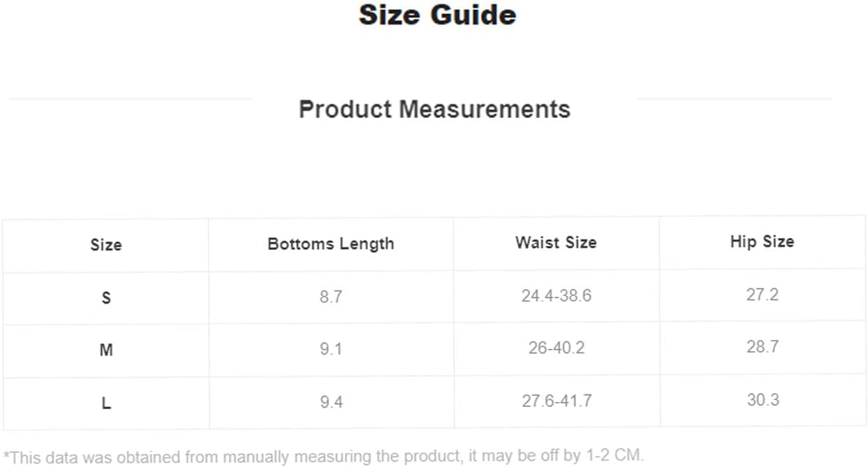Click the S size row label
The image size is (868, 467).
pyautogui.click(x=106, y=298)
